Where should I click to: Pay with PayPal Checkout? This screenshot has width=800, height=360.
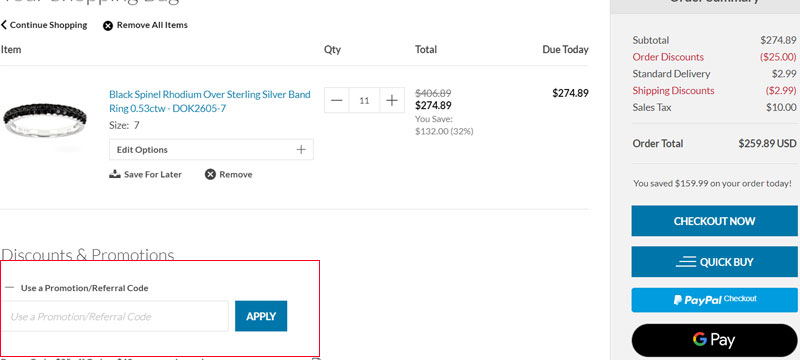[714, 300]
